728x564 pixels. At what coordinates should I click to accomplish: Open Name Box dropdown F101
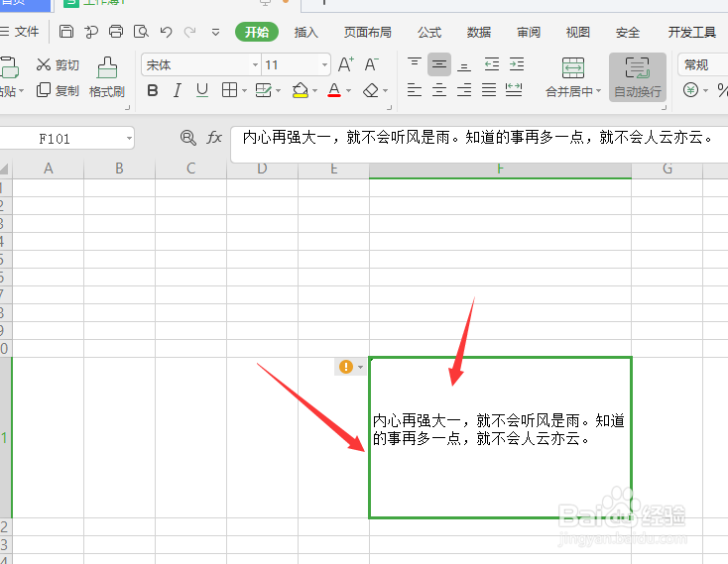pos(129,138)
